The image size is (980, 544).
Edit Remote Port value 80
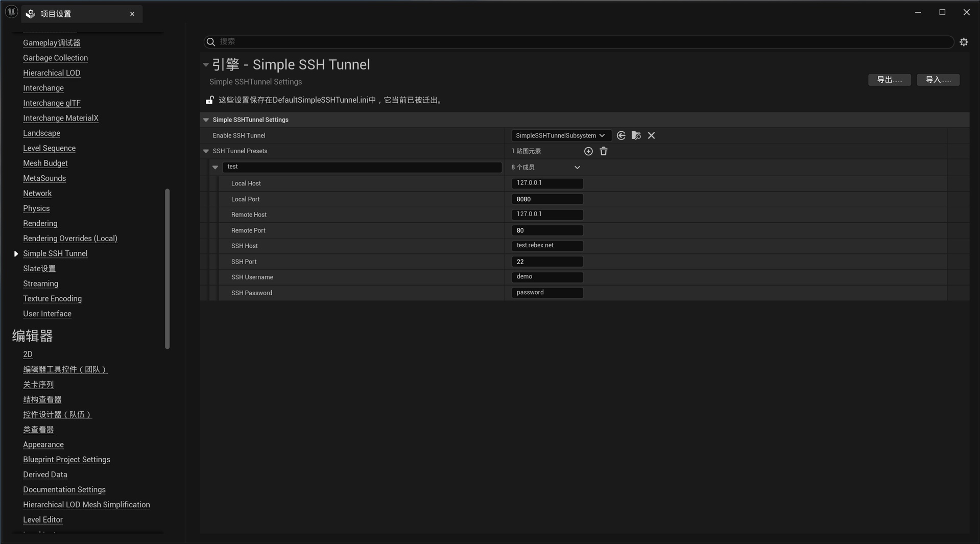547,230
